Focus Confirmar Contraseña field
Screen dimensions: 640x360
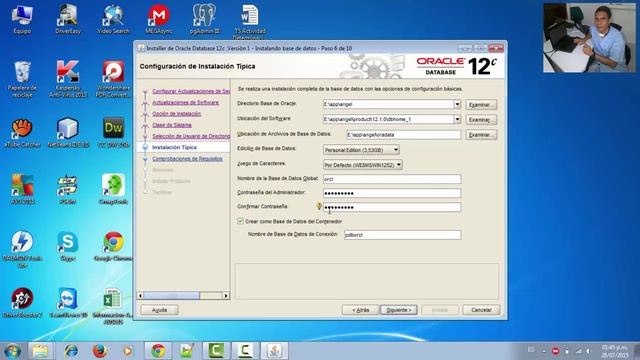tap(392, 207)
